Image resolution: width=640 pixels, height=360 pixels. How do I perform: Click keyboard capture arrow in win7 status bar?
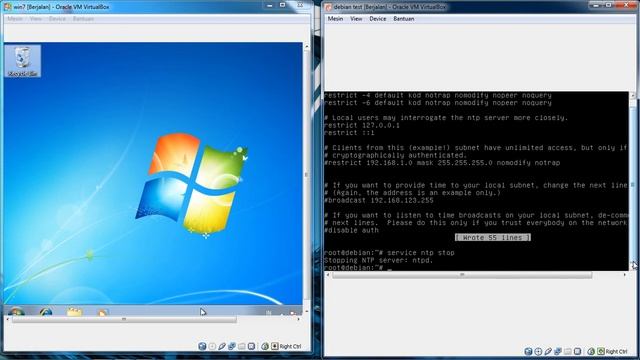275,346
